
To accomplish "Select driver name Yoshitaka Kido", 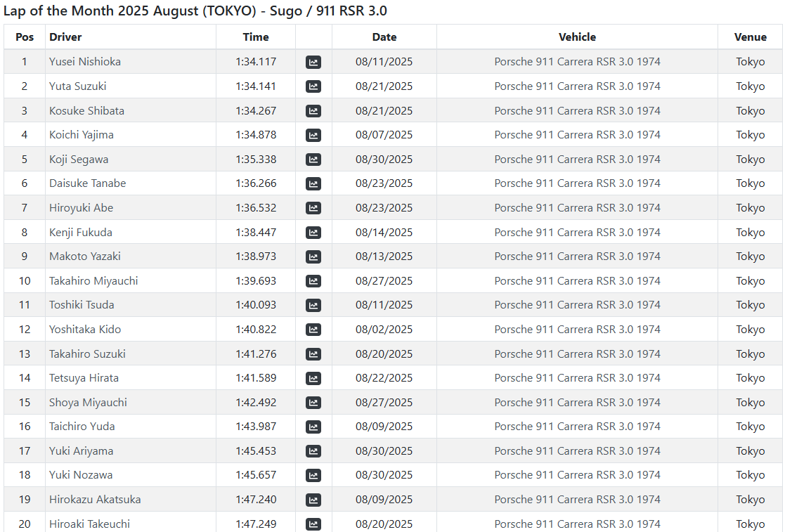I will tap(85, 330).
